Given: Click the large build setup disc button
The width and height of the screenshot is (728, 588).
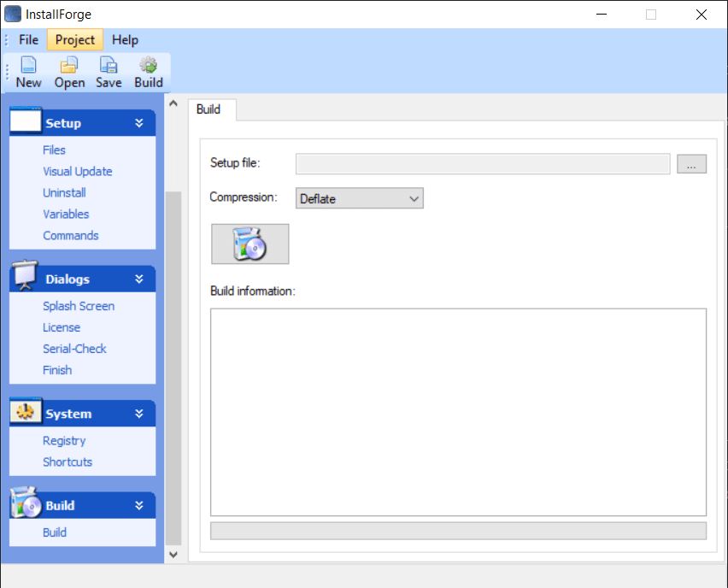Looking at the screenshot, I should click(250, 244).
